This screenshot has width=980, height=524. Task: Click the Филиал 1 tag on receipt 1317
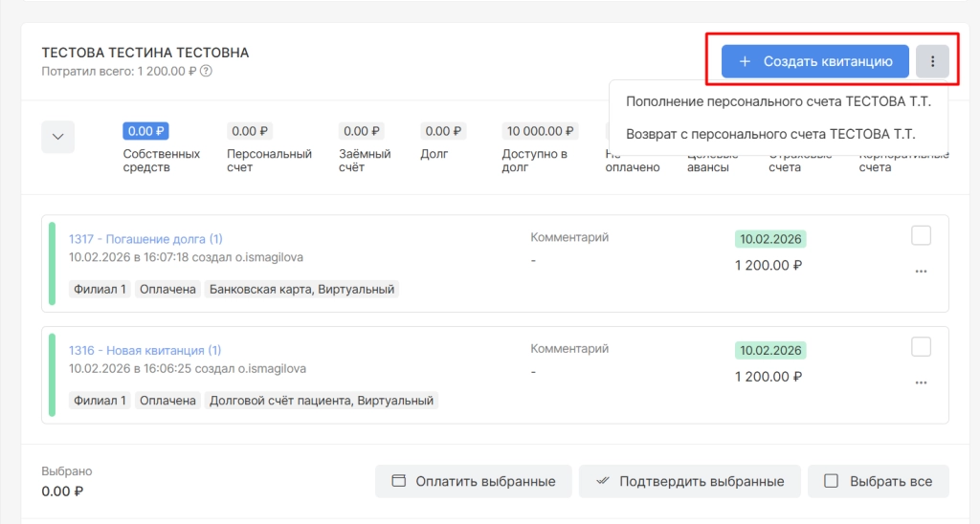pyautogui.click(x=100, y=289)
